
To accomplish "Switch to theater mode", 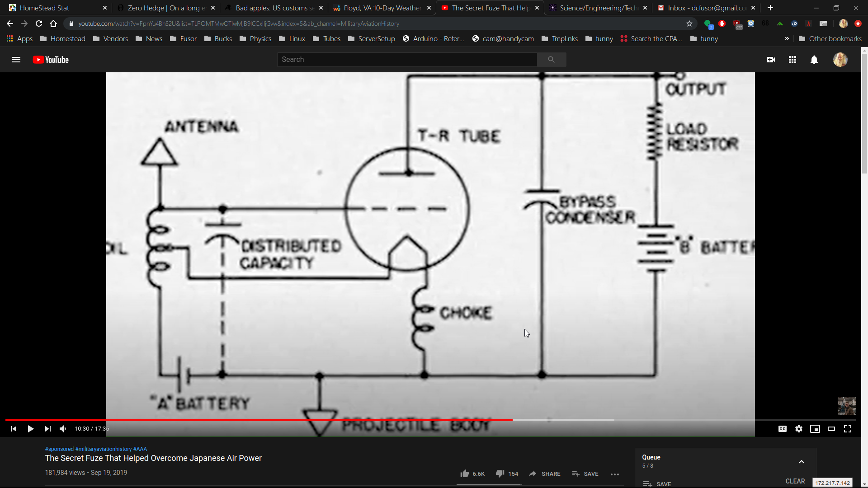I will click(831, 429).
